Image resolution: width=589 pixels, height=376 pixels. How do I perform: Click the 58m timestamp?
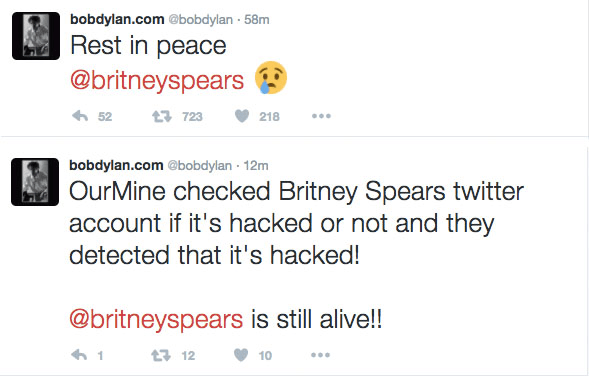(x=257, y=20)
